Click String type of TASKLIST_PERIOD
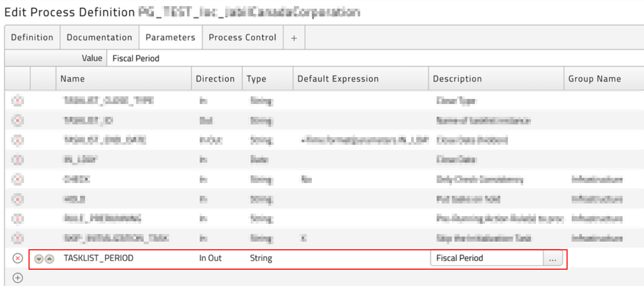 click(x=261, y=258)
